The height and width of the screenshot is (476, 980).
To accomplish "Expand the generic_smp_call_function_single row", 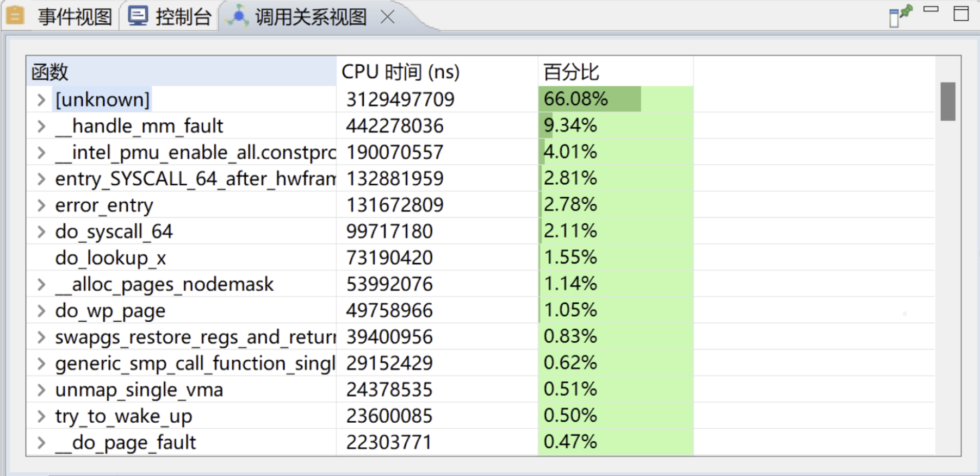I will [41, 363].
